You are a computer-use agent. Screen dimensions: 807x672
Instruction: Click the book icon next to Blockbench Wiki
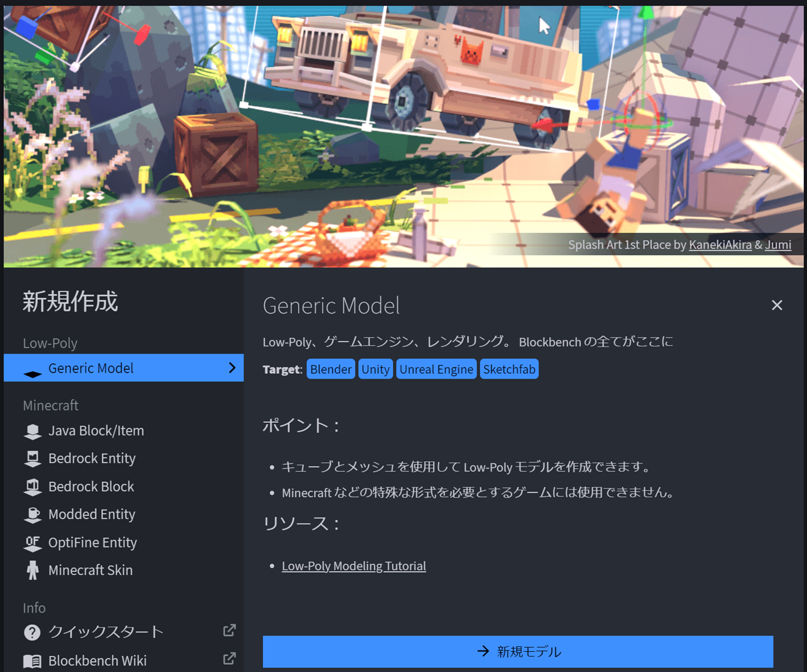(x=32, y=660)
